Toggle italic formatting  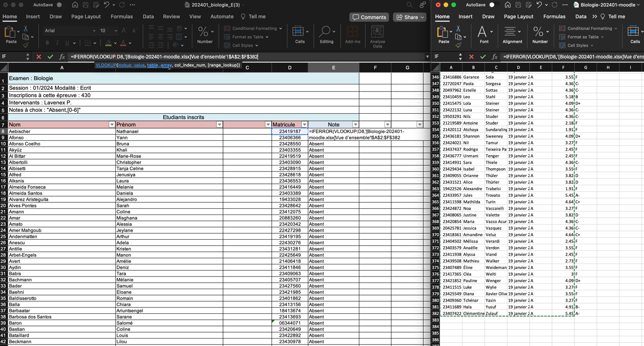(58, 42)
